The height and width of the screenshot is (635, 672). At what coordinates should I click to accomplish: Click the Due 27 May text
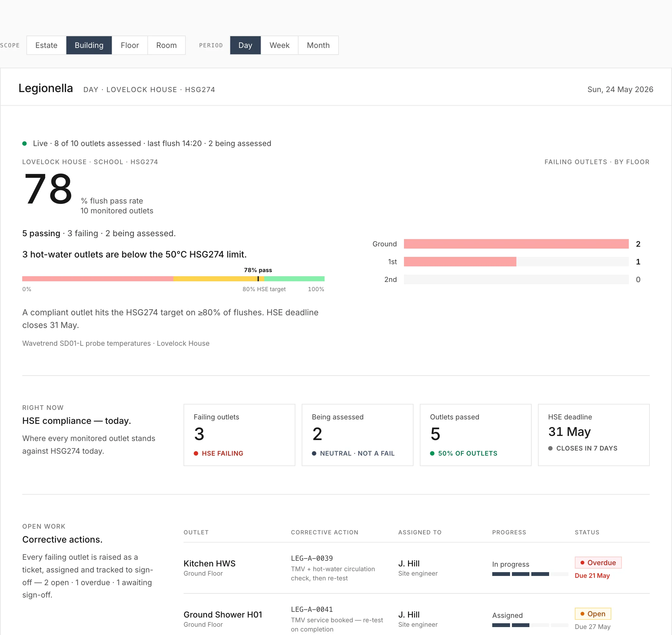(x=592, y=627)
